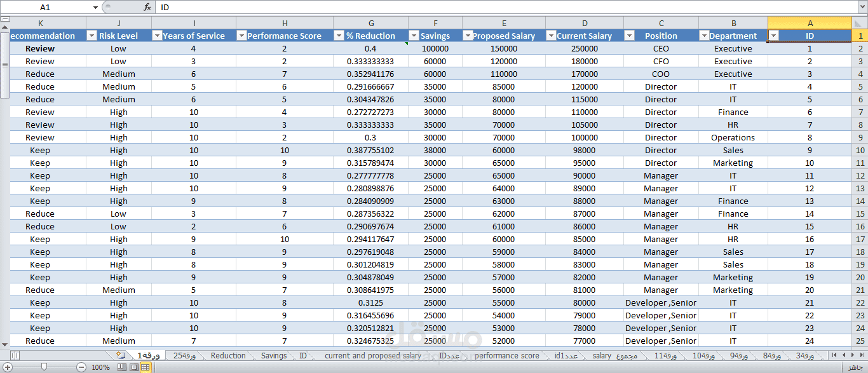Select row header 22
This screenshot has width=868, height=373.
click(x=860, y=303)
